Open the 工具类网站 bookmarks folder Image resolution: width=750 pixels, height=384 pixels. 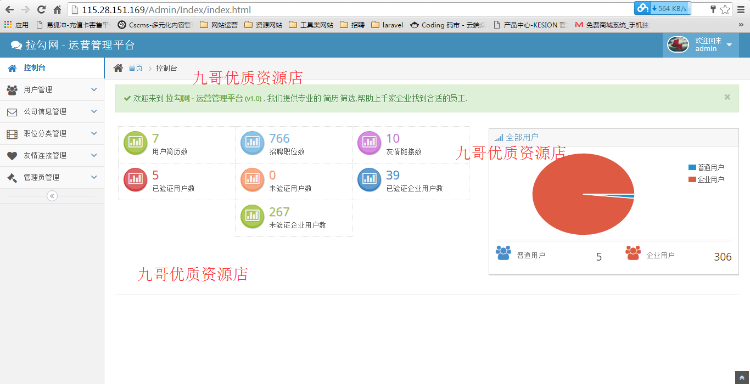pos(311,25)
